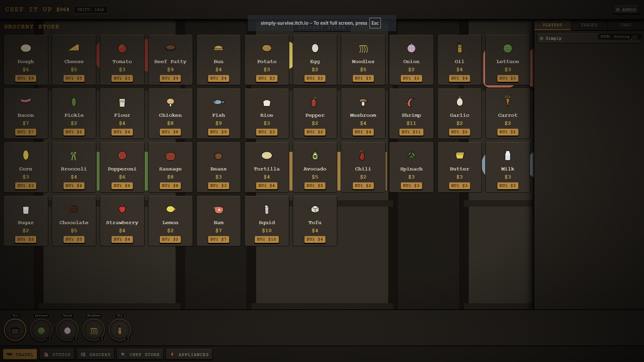Select the Milk bottle icon
Viewport: 644px width, 362px height.
507,155
